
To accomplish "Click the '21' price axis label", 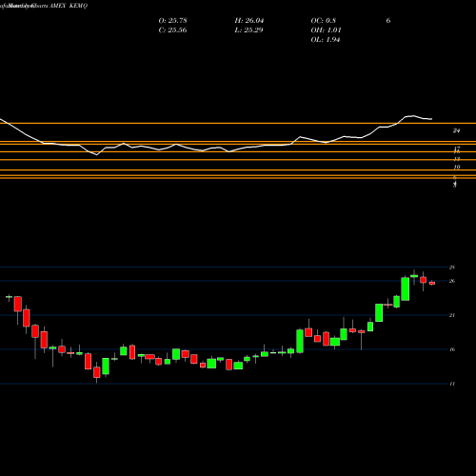I will pos(452,315).
